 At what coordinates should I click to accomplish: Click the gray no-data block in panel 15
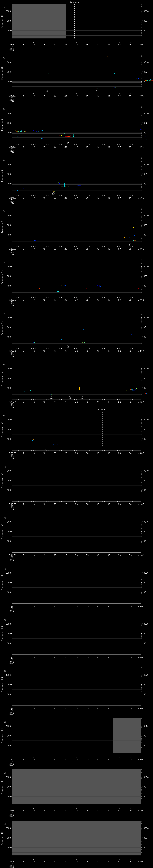point(127,736)
